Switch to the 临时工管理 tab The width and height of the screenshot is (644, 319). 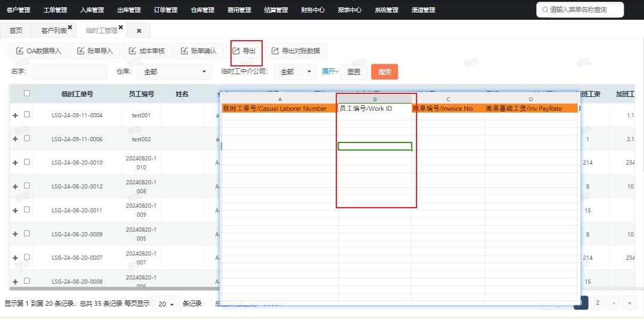(x=101, y=31)
